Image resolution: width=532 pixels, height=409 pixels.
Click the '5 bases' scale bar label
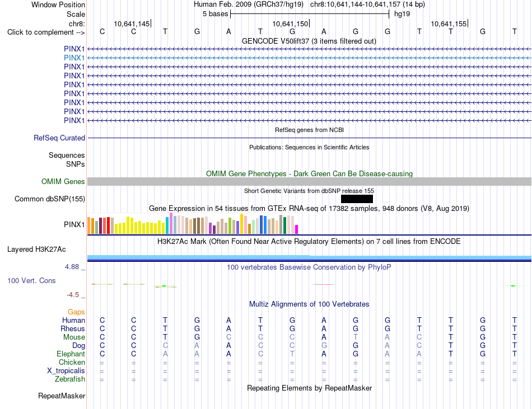[216, 14]
